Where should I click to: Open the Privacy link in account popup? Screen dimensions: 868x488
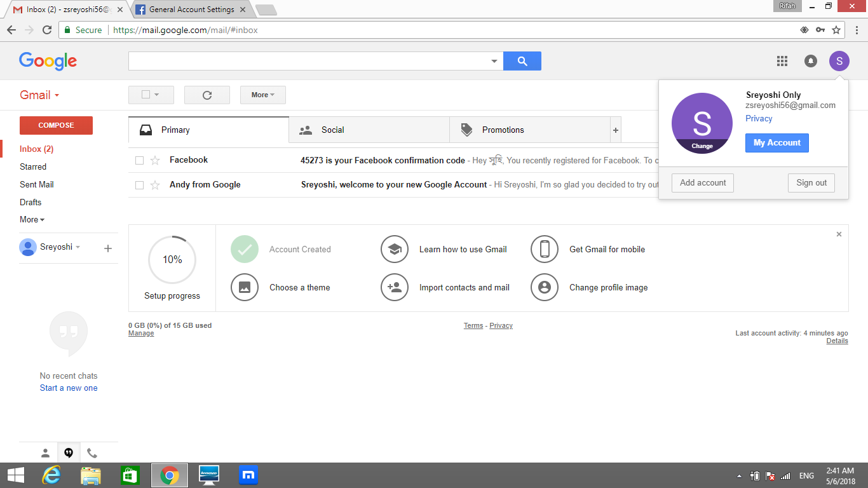[x=759, y=119]
